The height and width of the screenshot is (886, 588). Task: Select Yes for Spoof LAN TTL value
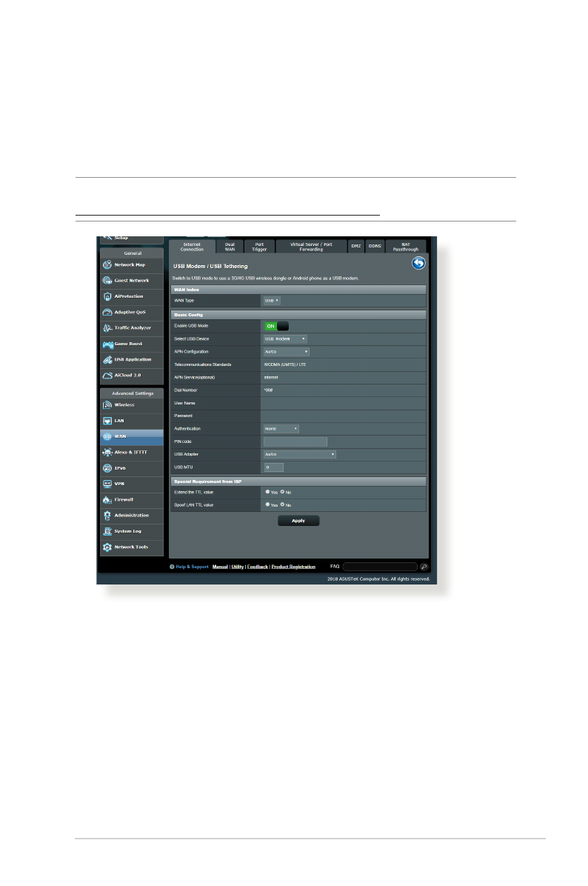coord(267,504)
